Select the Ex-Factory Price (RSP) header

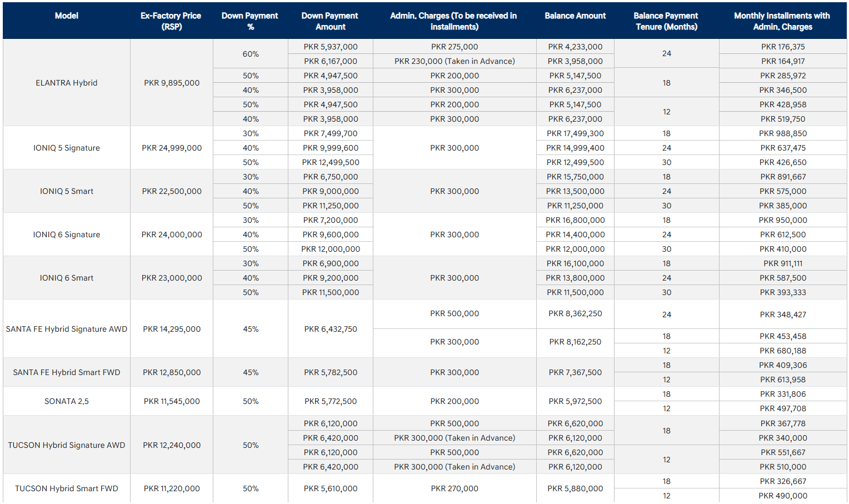pyautogui.click(x=171, y=21)
